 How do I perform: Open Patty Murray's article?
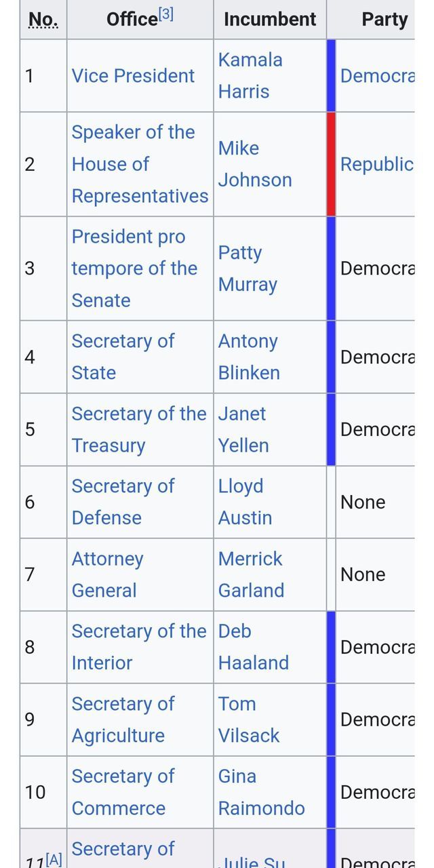[247, 269]
